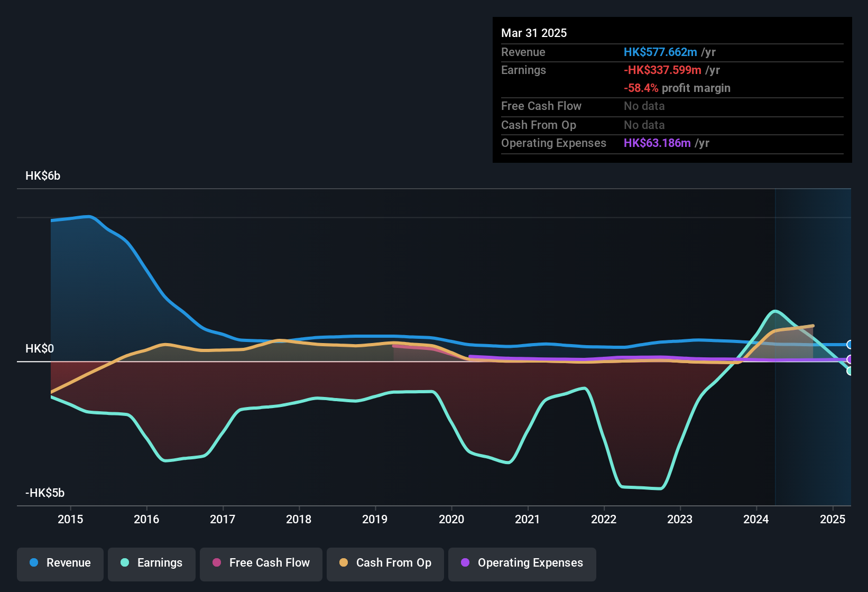The width and height of the screenshot is (868, 592).
Task: Toggle the Free Cash Flow legend button
Action: click(261, 564)
